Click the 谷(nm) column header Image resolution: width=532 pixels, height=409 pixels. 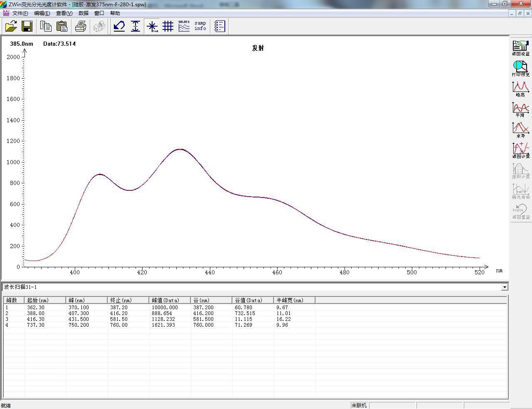[212, 300]
